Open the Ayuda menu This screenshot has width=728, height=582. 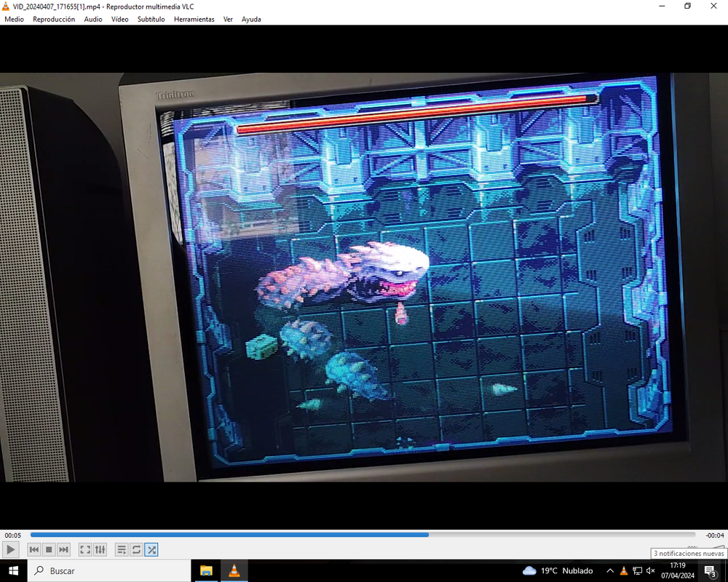(x=251, y=19)
